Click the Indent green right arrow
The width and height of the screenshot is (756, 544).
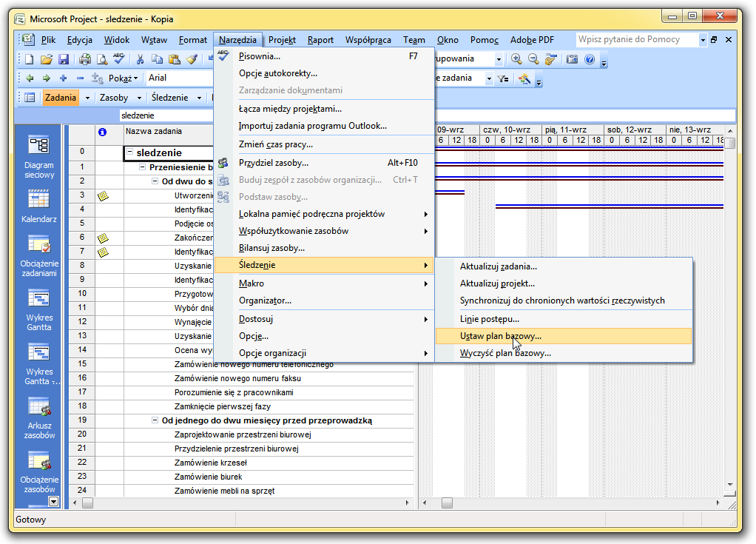(x=47, y=78)
